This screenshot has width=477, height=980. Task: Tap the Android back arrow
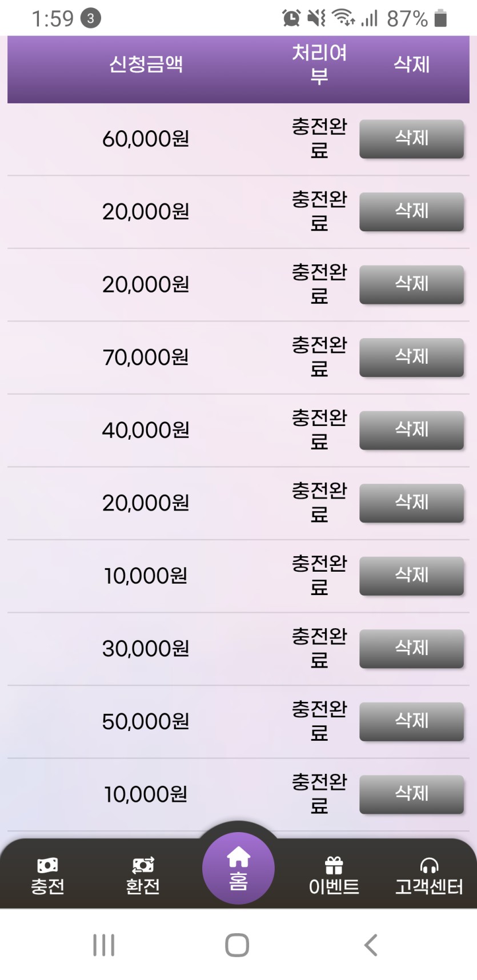(x=371, y=945)
